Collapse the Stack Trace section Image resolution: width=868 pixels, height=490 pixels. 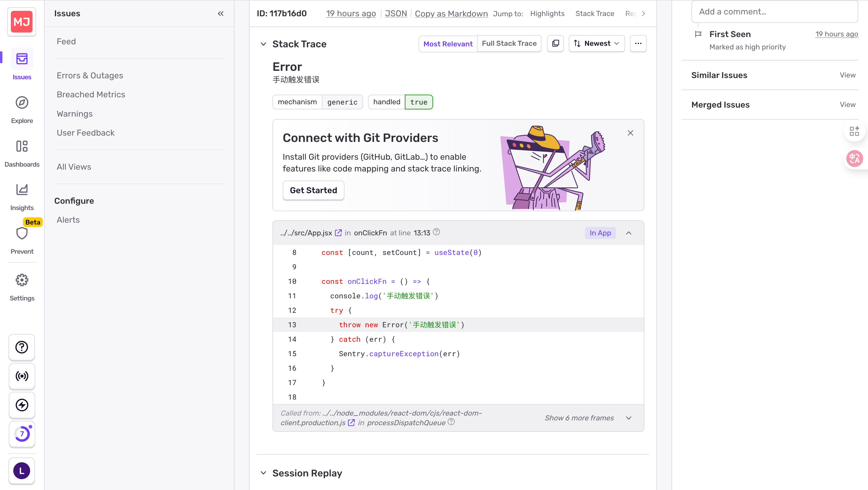[x=263, y=44]
